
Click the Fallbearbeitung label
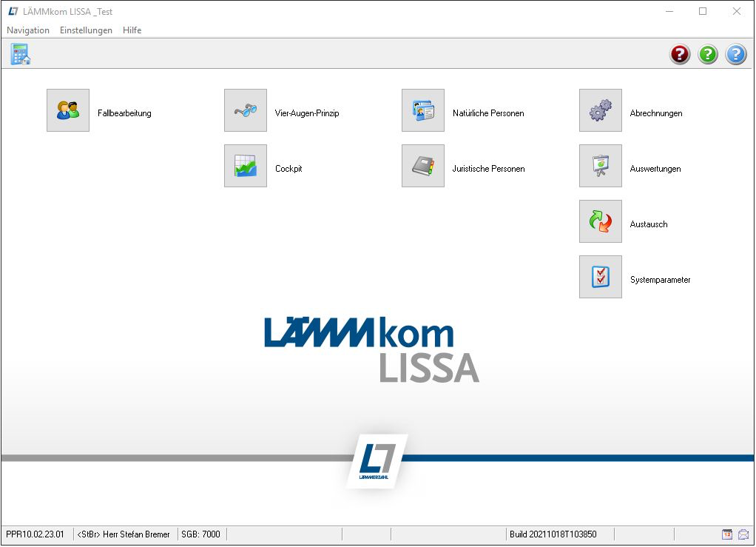(124, 113)
